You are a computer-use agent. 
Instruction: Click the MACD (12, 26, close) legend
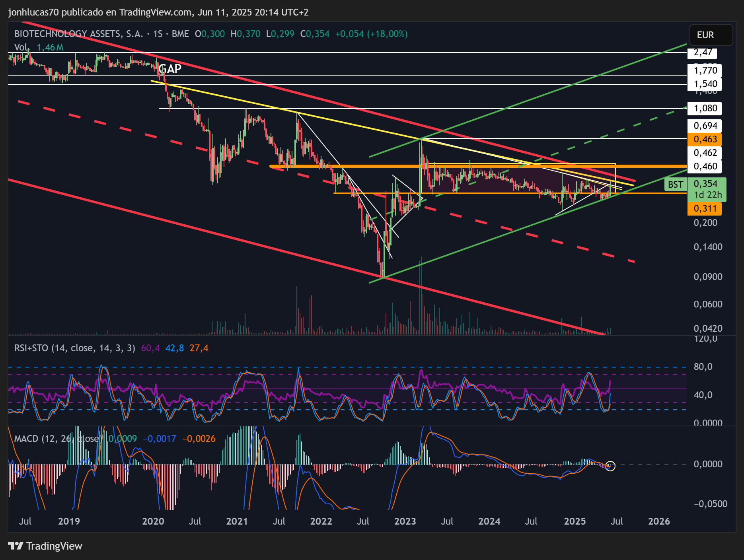click(x=58, y=439)
